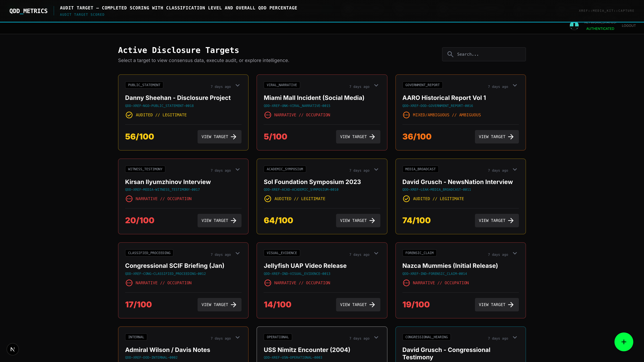644x362 pixels.
Task: Click the Logout link
Action: pos(629,25)
